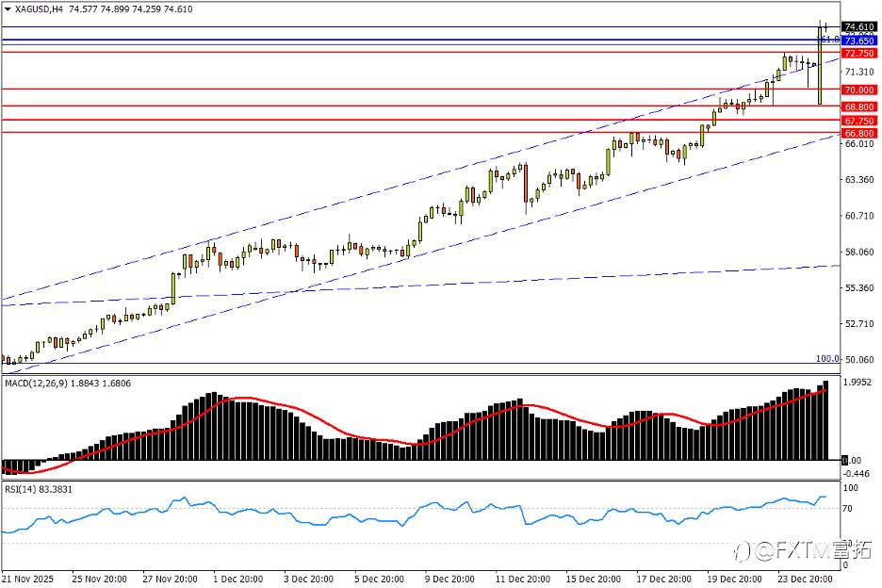Image resolution: width=882 pixels, height=588 pixels.
Task: Select the RSI(14) 83.3831 indicator label
Action: click(39, 489)
